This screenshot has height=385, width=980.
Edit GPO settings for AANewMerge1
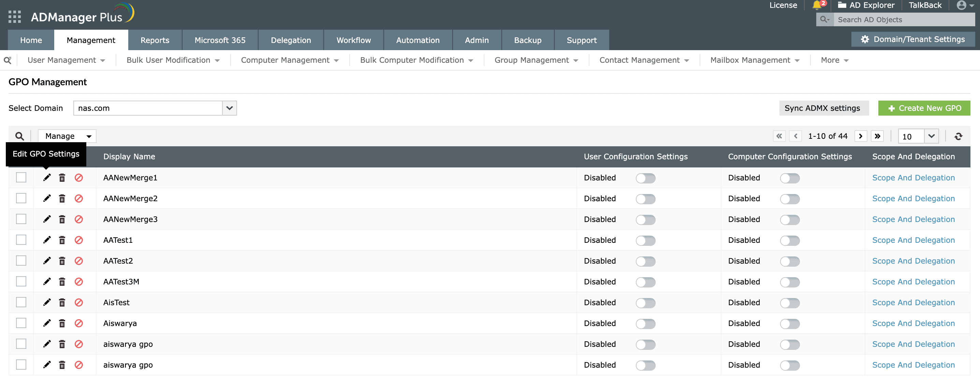[47, 177]
